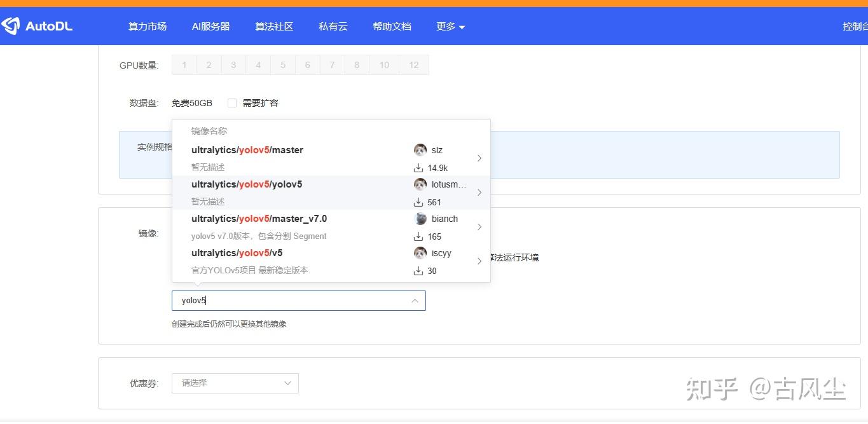Click lotusm's avatar in the image list

coord(420,184)
